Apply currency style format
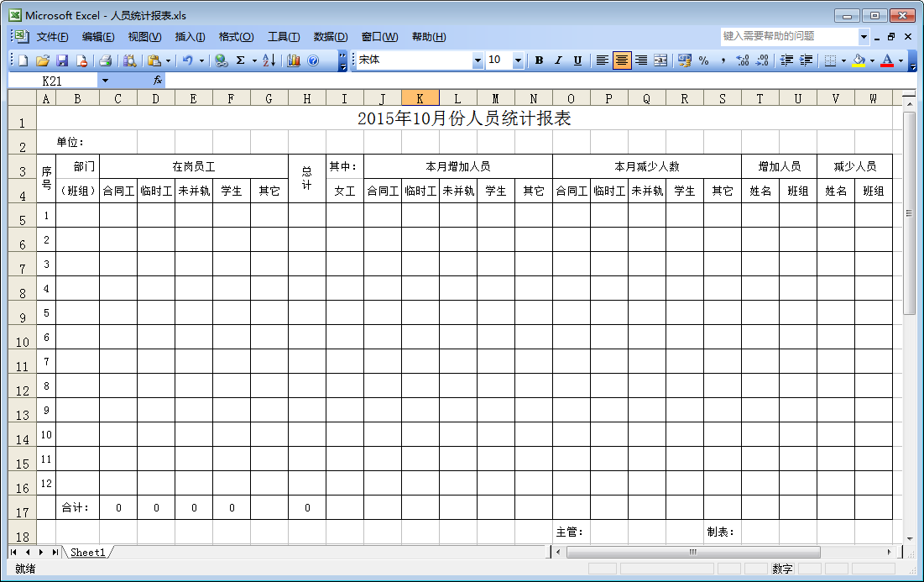This screenshot has width=924, height=582. pos(685,60)
